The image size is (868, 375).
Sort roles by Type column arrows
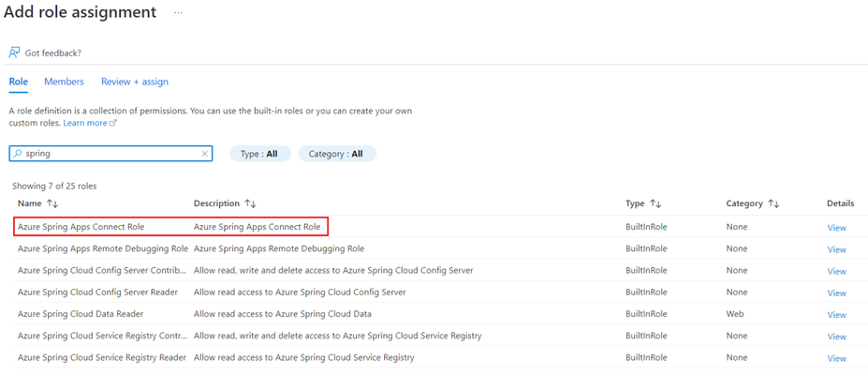point(655,203)
